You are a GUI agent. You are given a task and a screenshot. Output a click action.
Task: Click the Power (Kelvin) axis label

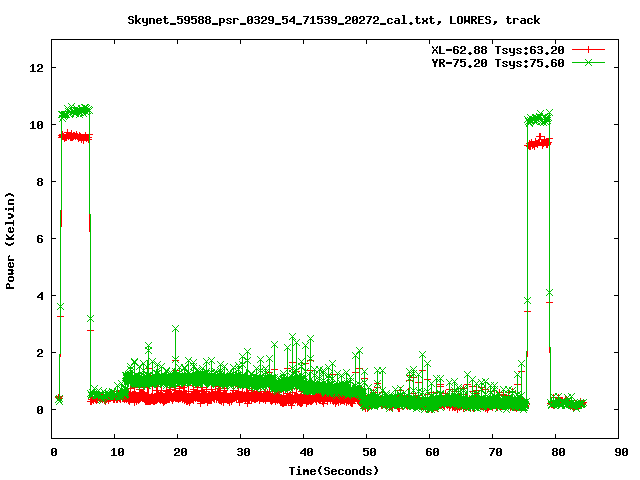coord(10,241)
